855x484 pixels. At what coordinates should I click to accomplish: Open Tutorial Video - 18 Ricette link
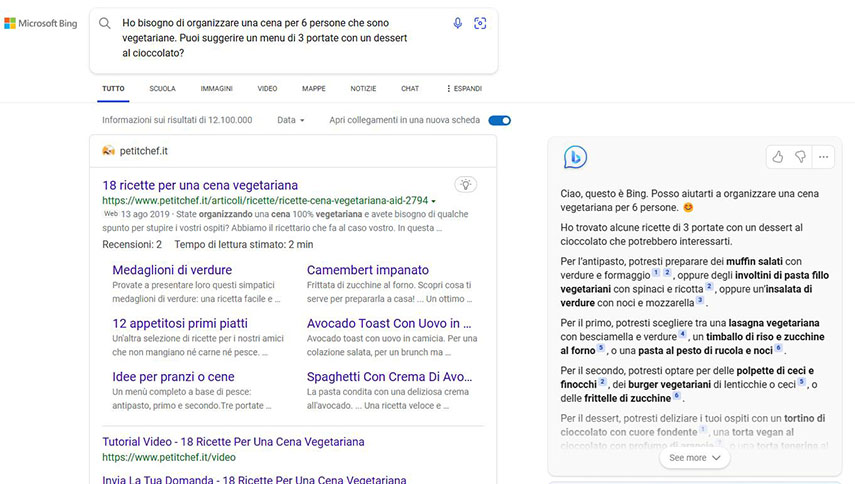[x=233, y=441]
